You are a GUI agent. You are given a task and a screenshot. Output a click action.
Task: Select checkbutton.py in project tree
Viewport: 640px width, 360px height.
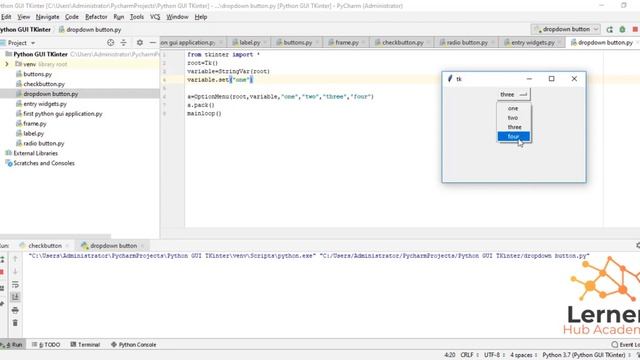(x=44, y=84)
